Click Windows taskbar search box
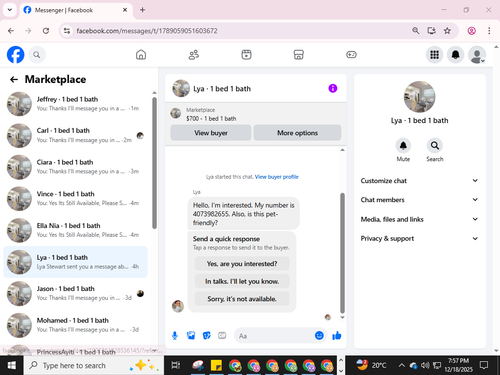The width and height of the screenshot is (500, 375). 94,365
